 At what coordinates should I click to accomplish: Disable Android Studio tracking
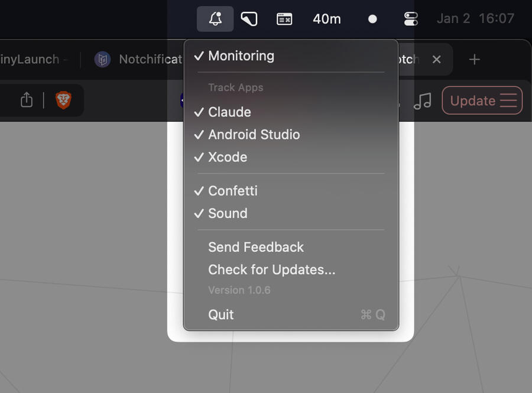tap(254, 135)
